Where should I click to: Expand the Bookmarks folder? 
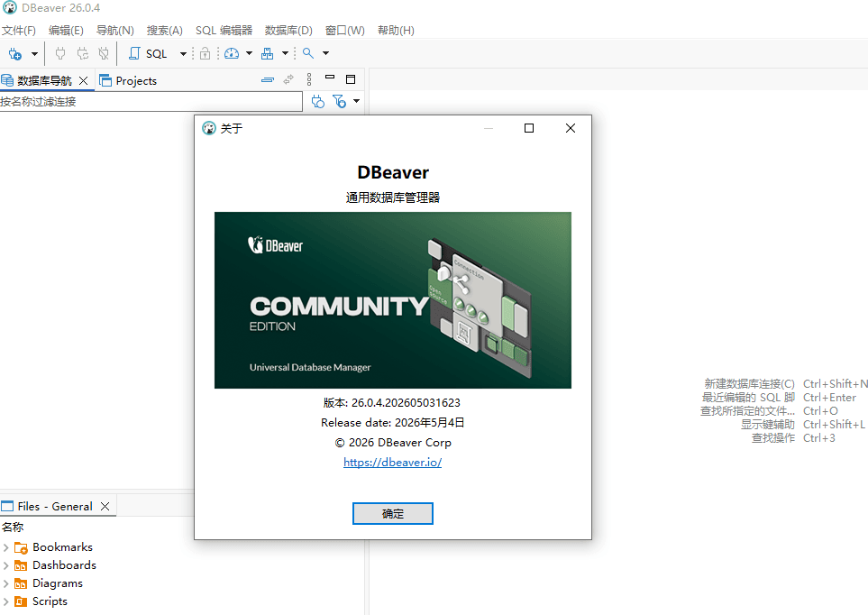6,548
